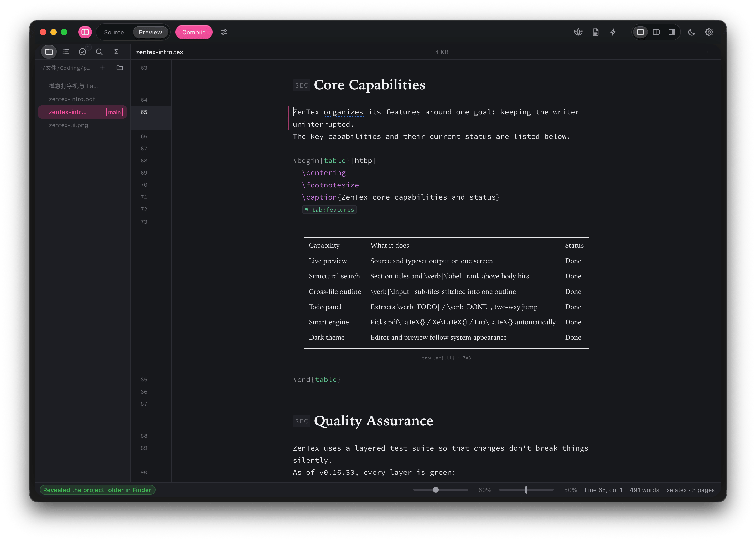Open the document PDF icon
The image size is (756, 541).
(596, 32)
